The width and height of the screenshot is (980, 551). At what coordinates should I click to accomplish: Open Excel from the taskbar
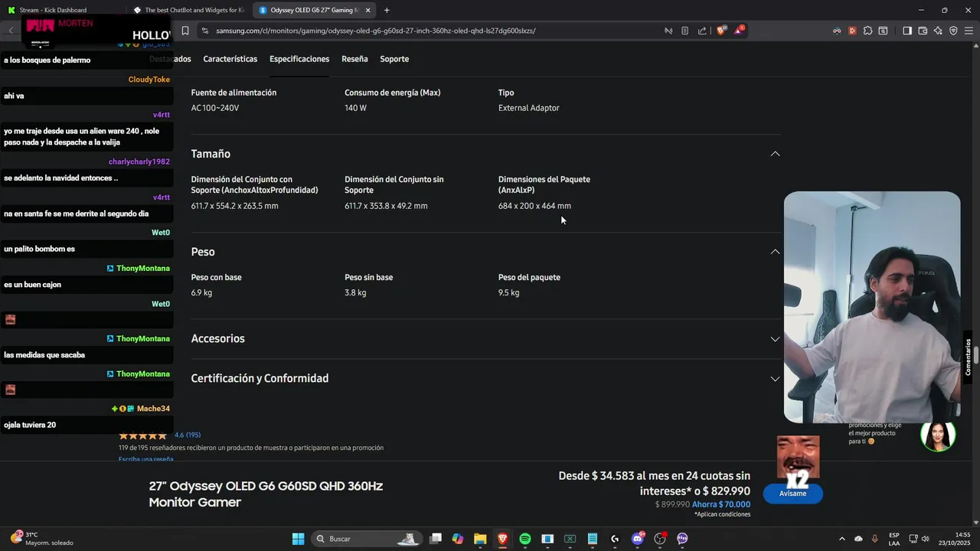tap(570, 539)
